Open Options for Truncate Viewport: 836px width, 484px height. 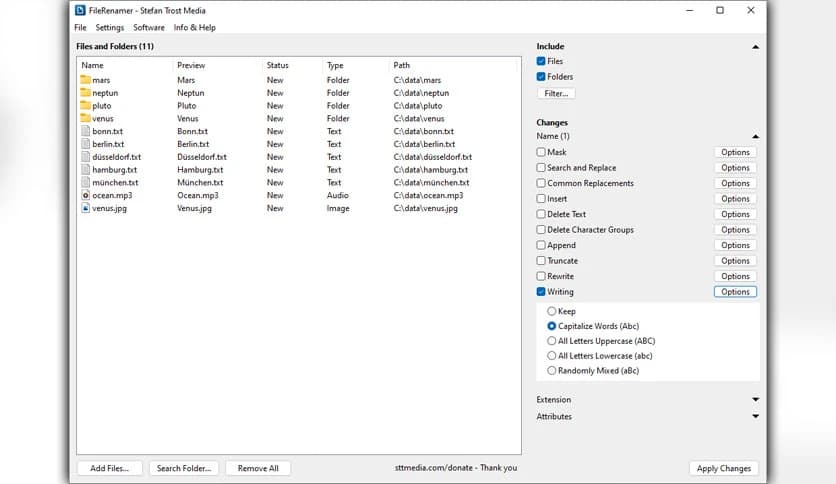point(735,261)
